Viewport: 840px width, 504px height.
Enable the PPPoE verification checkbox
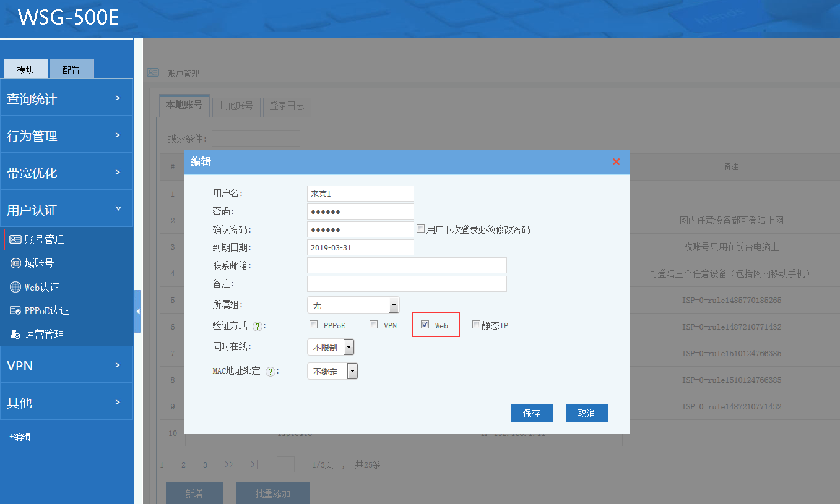[x=313, y=325]
